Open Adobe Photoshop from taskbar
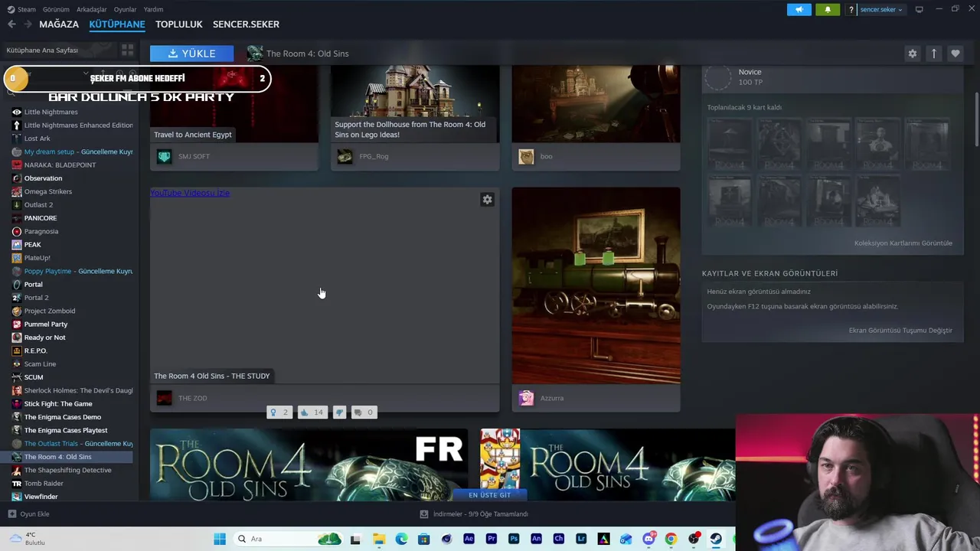 [514, 539]
